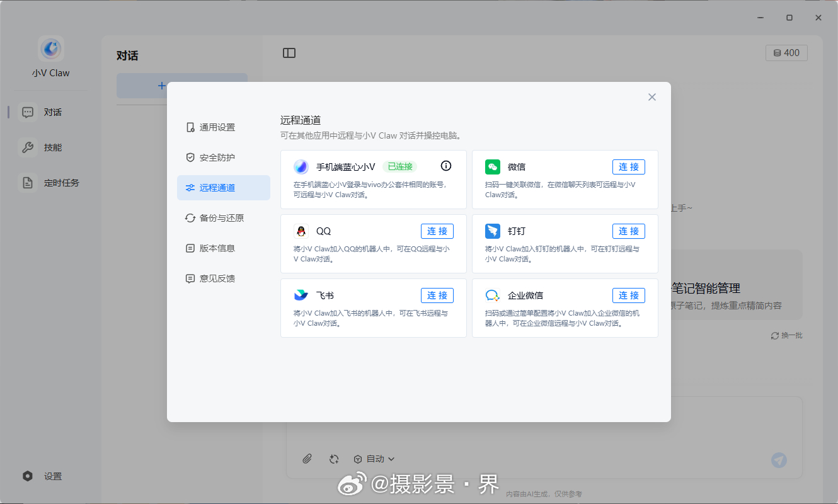Open the 版本信息 settings tab
Screen dimensions: 838x504
[x=224, y=248]
